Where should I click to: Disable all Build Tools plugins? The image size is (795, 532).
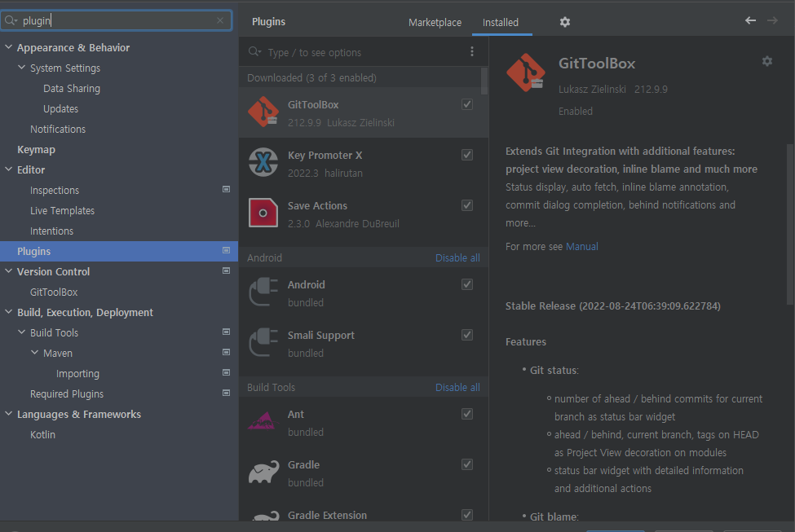pyautogui.click(x=457, y=388)
